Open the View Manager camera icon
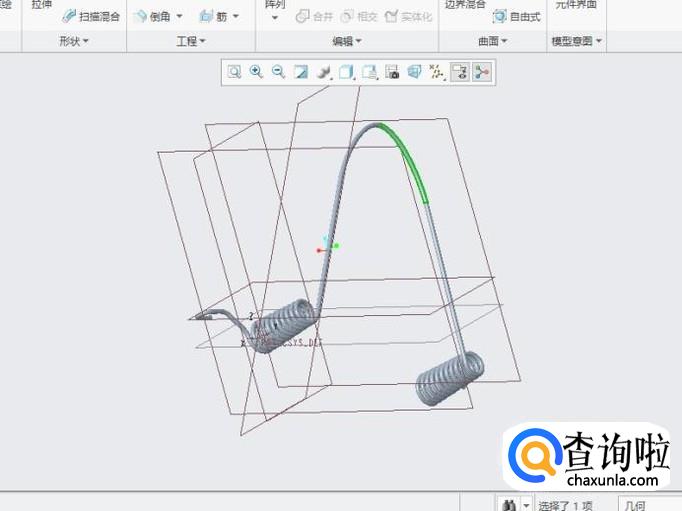The image size is (682, 511). point(392,72)
